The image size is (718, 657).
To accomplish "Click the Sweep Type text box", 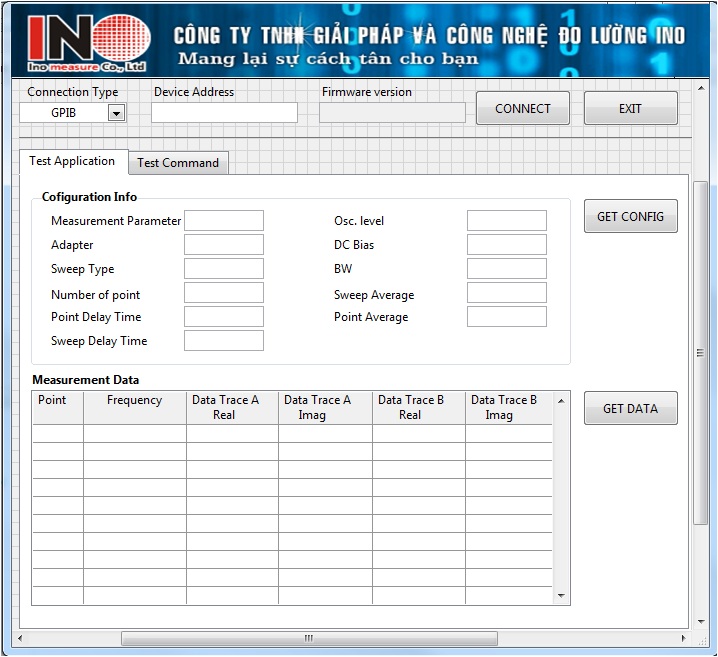I will tap(224, 269).
